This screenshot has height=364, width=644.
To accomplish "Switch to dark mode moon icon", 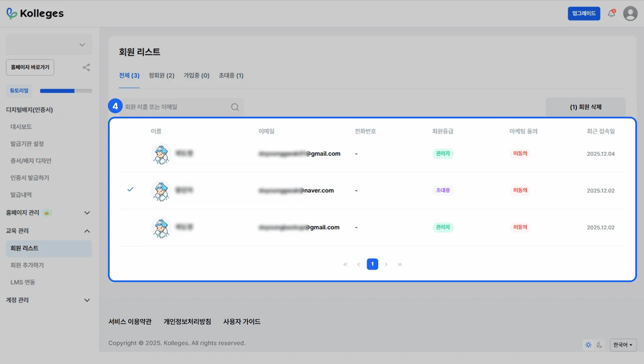I will [599, 345].
